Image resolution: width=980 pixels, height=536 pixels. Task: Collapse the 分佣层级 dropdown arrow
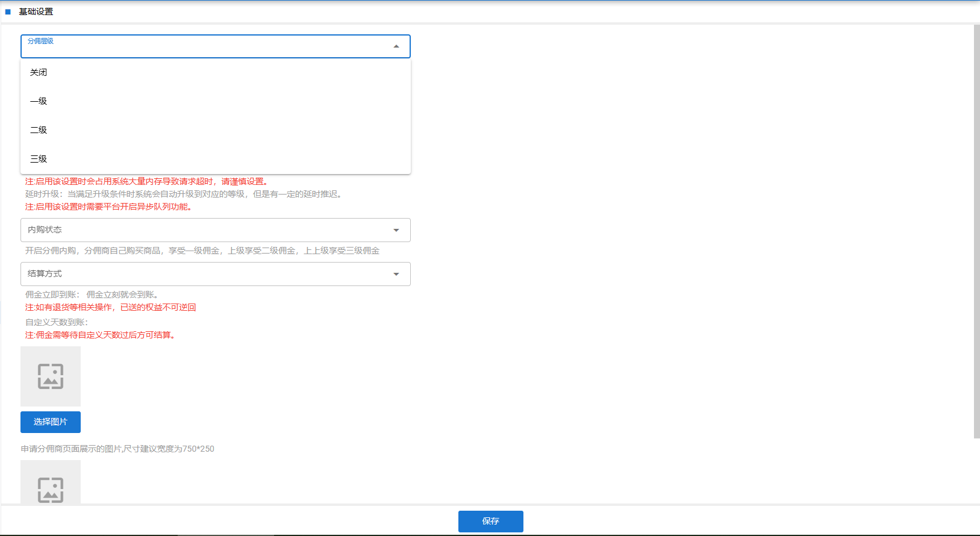(x=396, y=46)
